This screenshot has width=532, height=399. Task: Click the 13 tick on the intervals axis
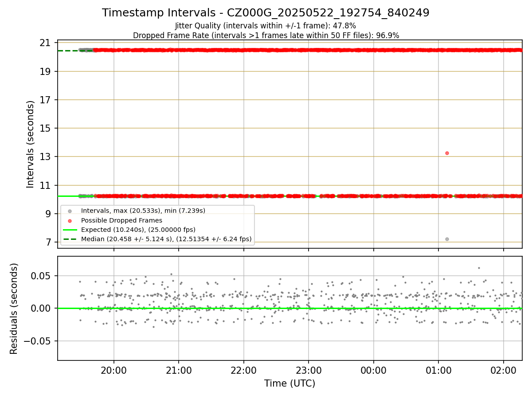(x=45, y=156)
